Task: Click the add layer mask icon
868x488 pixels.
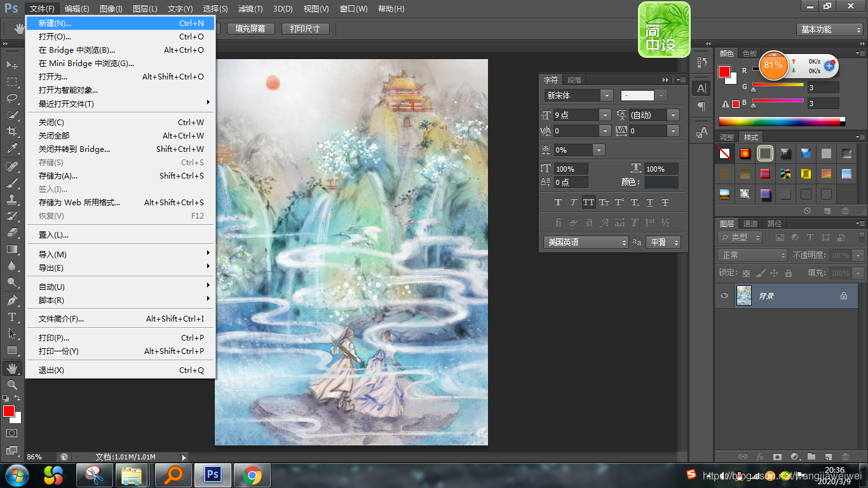Action: click(x=776, y=456)
